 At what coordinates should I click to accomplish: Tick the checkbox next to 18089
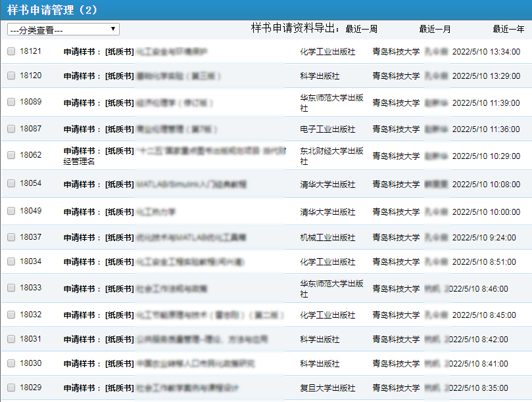coord(11,102)
